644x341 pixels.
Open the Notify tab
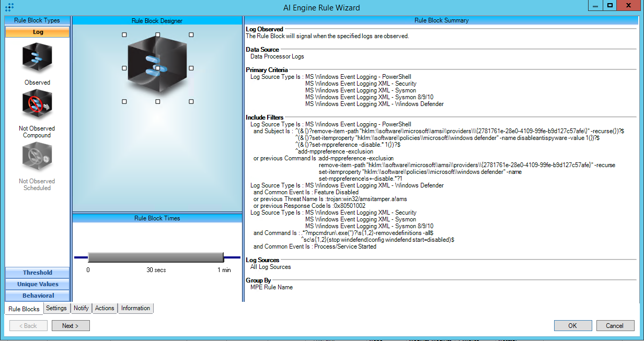81,308
